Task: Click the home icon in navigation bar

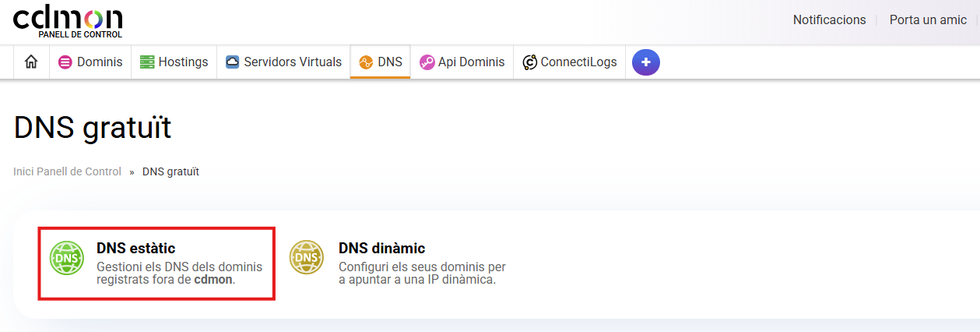Action: point(31,62)
